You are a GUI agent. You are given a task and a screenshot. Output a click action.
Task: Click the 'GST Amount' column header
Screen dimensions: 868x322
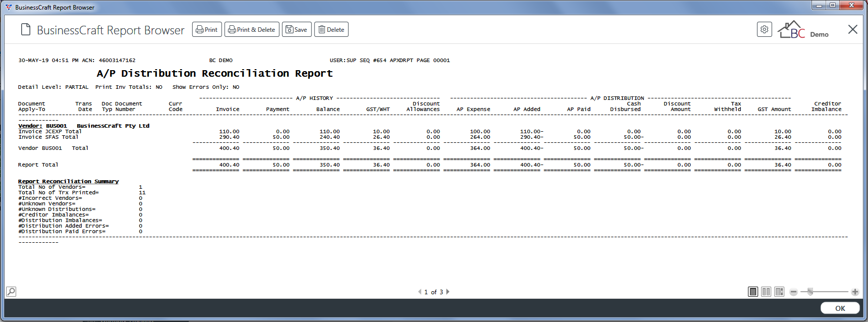tap(774, 109)
